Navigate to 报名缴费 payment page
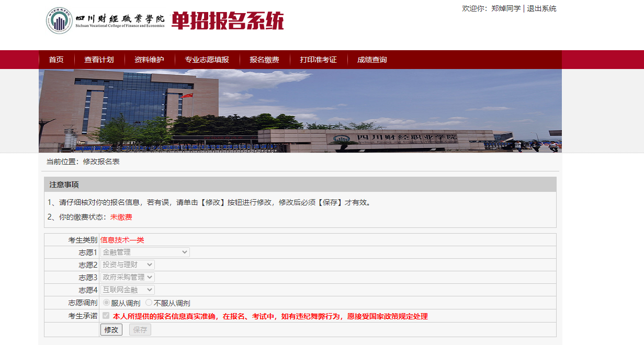This screenshot has width=644, height=345. pos(264,60)
